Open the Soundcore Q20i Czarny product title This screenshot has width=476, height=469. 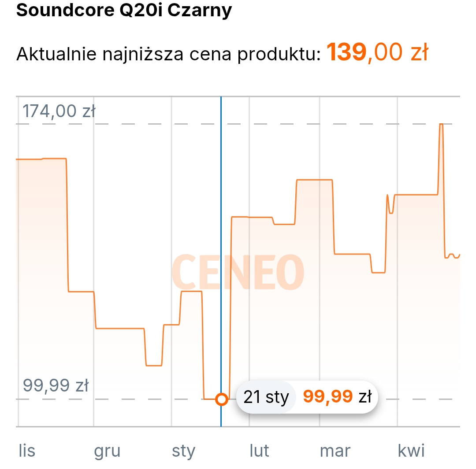pyautogui.click(x=124, y=11)
